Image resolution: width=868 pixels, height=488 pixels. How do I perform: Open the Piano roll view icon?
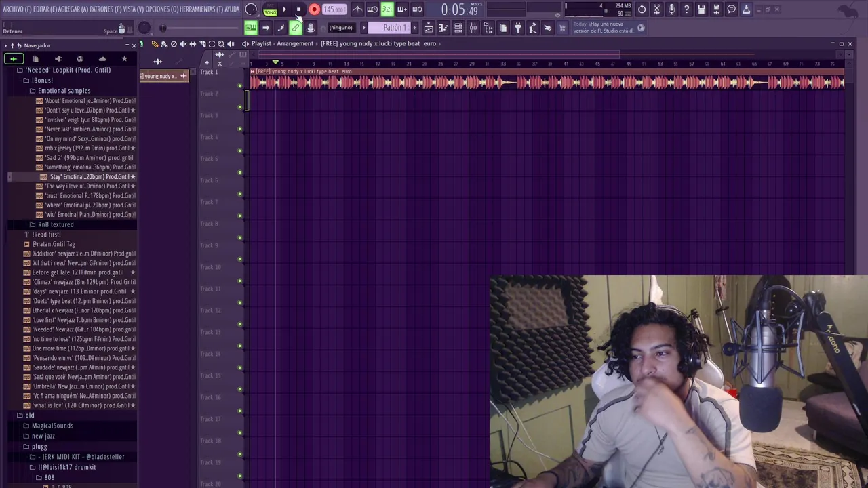(x=443, y=28)
